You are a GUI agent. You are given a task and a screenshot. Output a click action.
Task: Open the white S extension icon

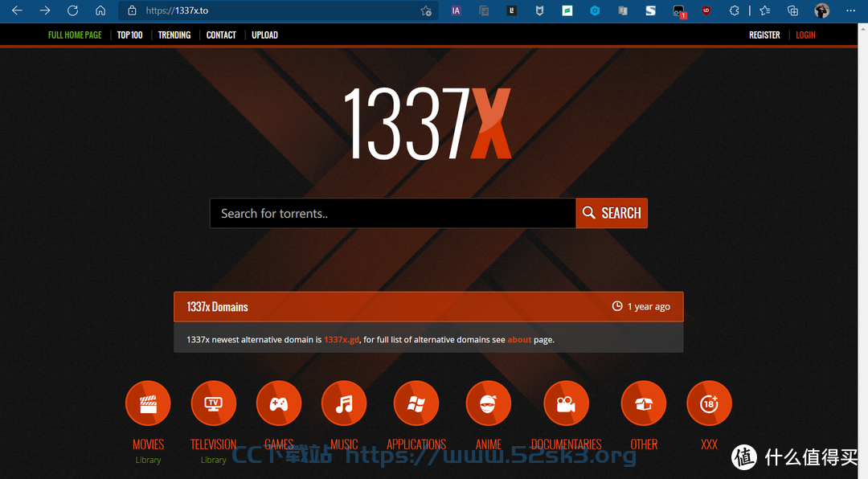(x=650, y=10)
